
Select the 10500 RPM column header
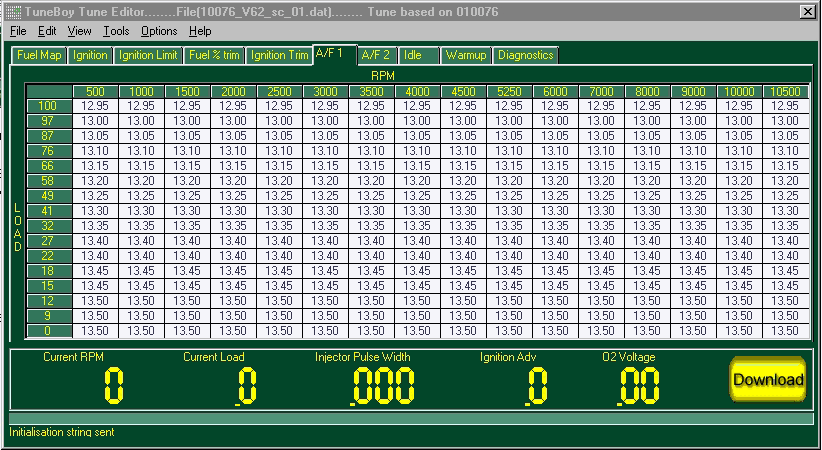click(786, 92)
